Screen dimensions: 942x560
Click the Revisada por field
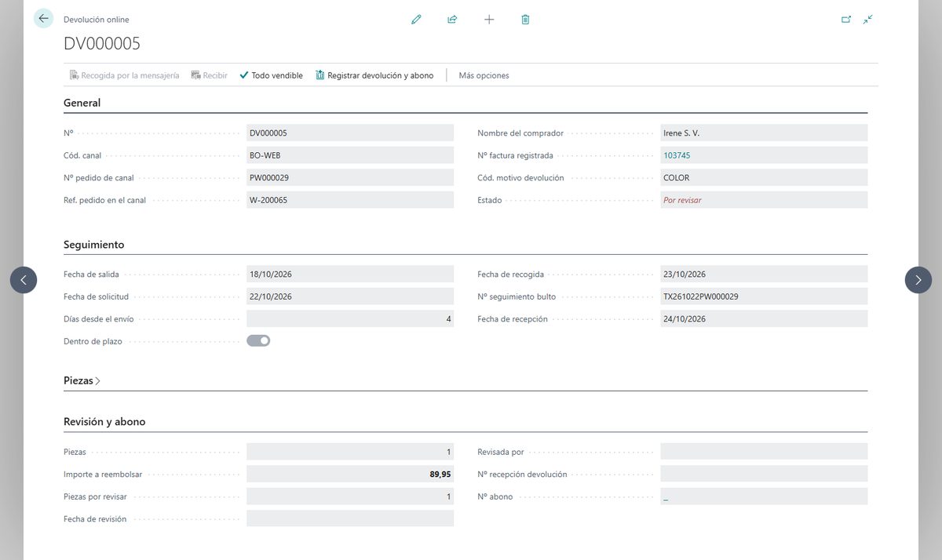[x=764, y=452]
